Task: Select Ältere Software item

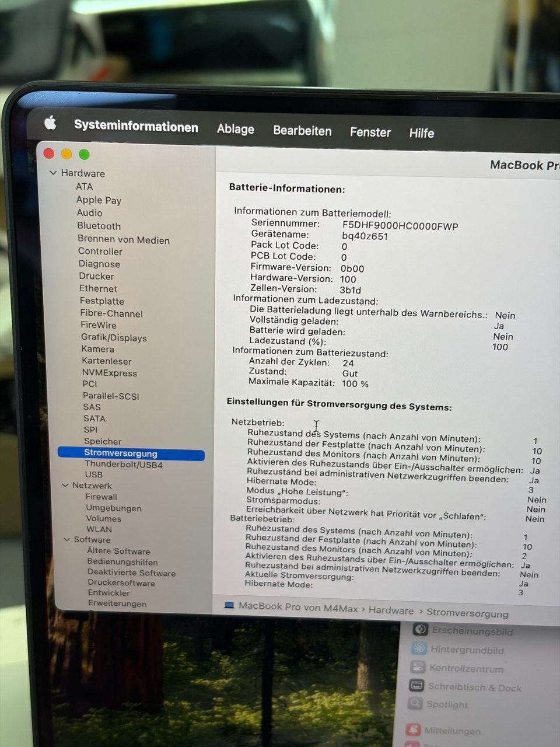Action: (x=118, y=551)
